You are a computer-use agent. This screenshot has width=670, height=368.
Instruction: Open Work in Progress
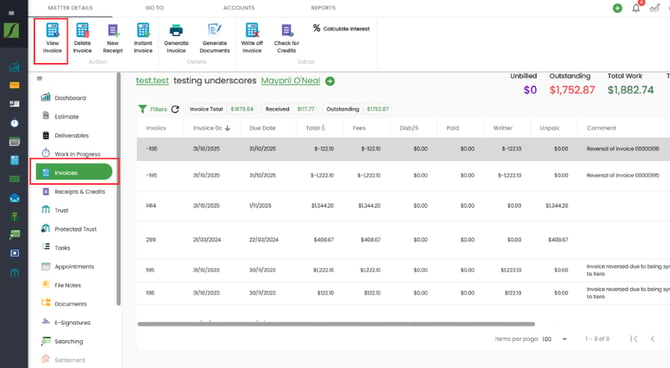[71, 154]
